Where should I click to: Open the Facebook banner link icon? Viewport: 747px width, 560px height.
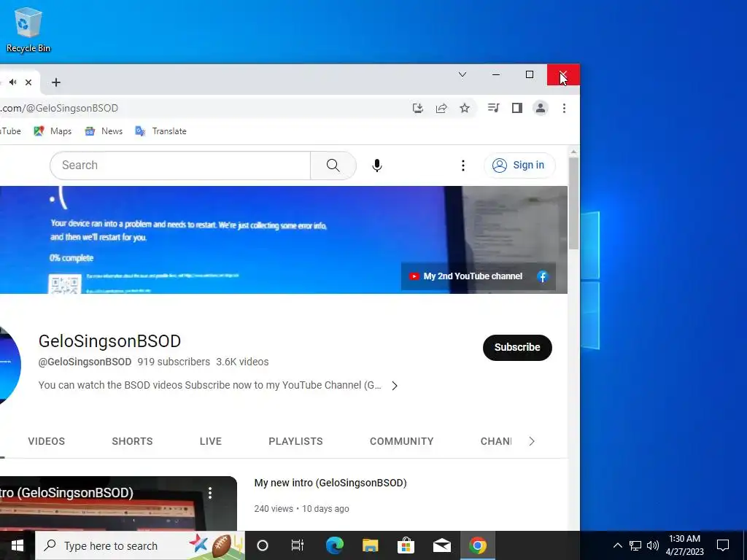click(x=543, y=276)
